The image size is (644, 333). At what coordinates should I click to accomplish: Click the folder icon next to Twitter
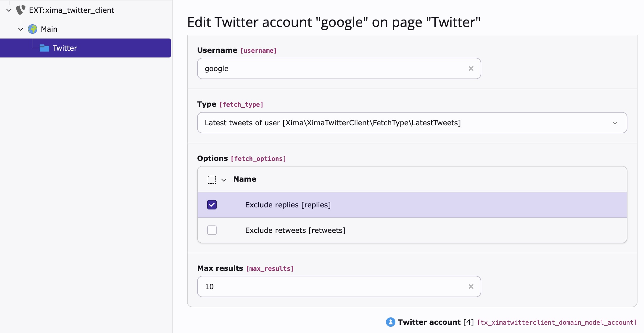click(44, 48)
